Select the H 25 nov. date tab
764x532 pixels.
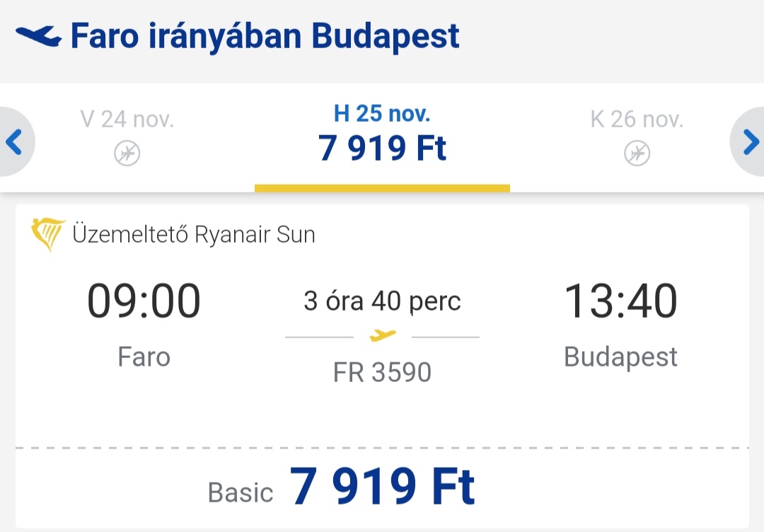point(382,138)
